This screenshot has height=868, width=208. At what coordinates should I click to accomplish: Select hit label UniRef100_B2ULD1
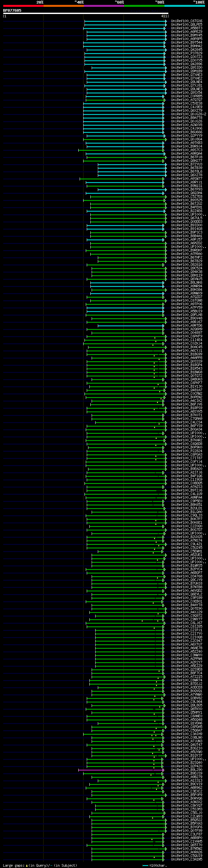(x=187, y=508)
